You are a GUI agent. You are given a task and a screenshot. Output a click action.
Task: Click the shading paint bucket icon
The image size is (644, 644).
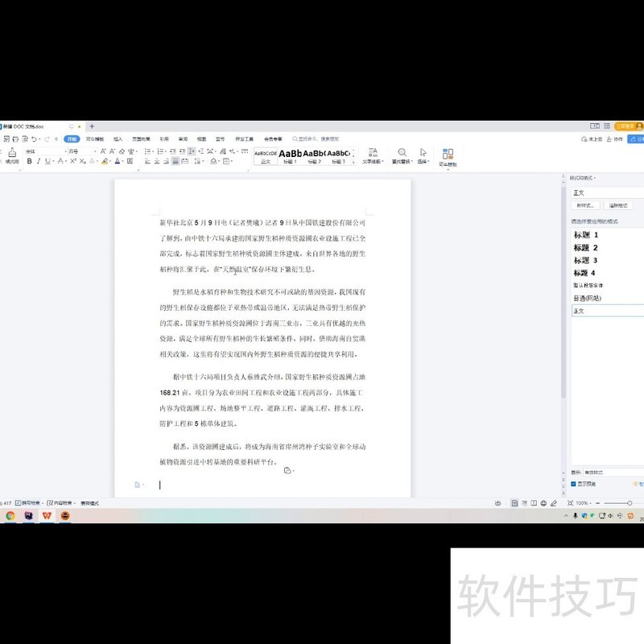coord(213,162)
